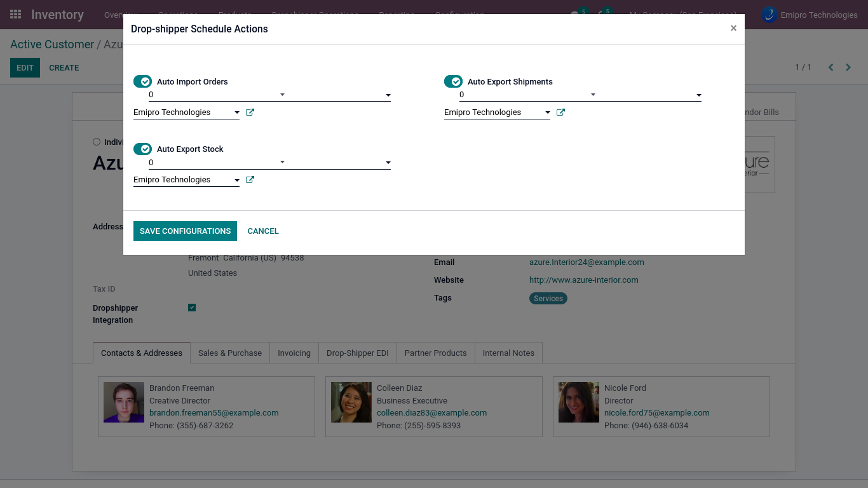Click nicole.ford75@example.com email

657,413
